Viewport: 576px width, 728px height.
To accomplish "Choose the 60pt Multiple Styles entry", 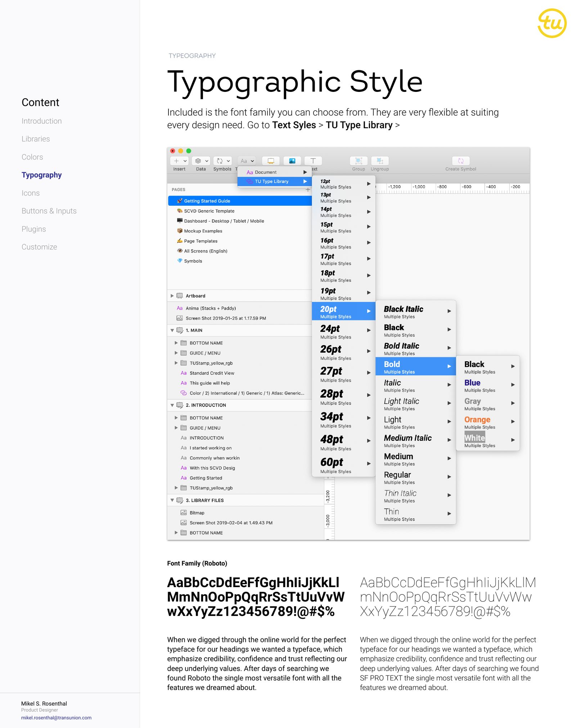I will pos(343,465).
